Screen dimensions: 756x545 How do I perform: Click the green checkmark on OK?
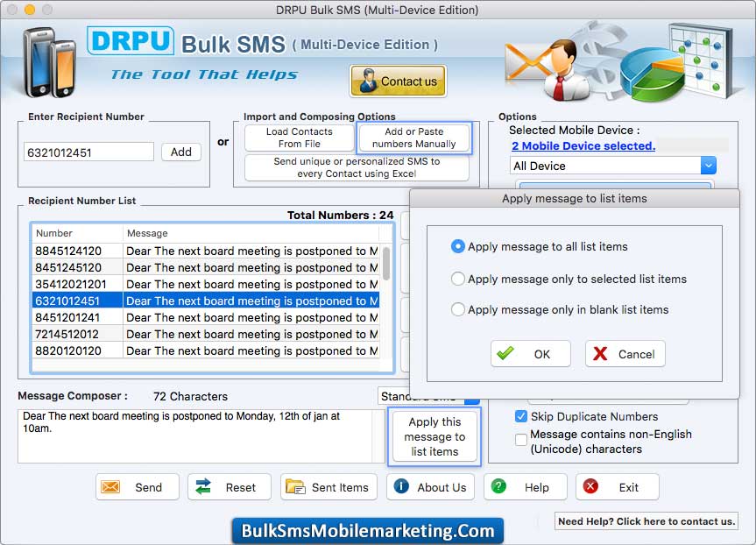pos(505,353)
